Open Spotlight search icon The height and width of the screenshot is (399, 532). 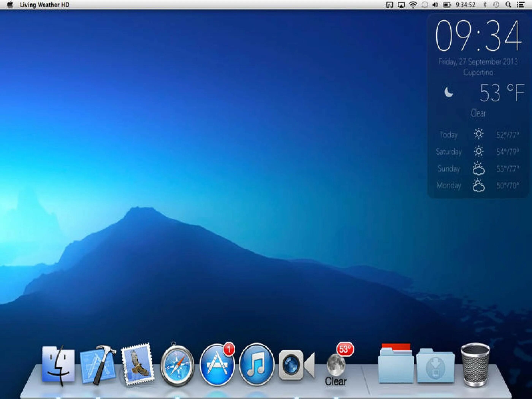pyautogui.click(x=508, y=5)
